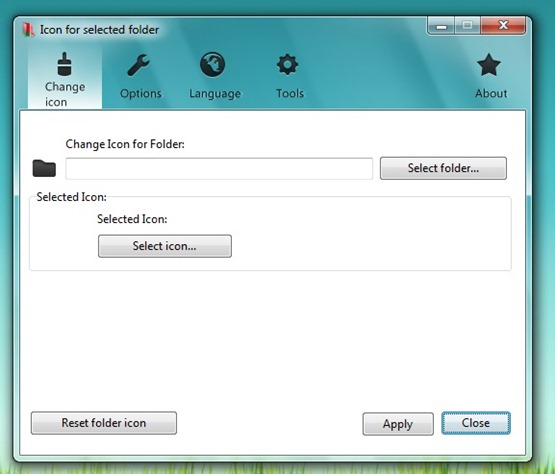Click the app icon in the title bar
Image resolution: width=555 pixels, height=474 pixels.
coord(28,30)
